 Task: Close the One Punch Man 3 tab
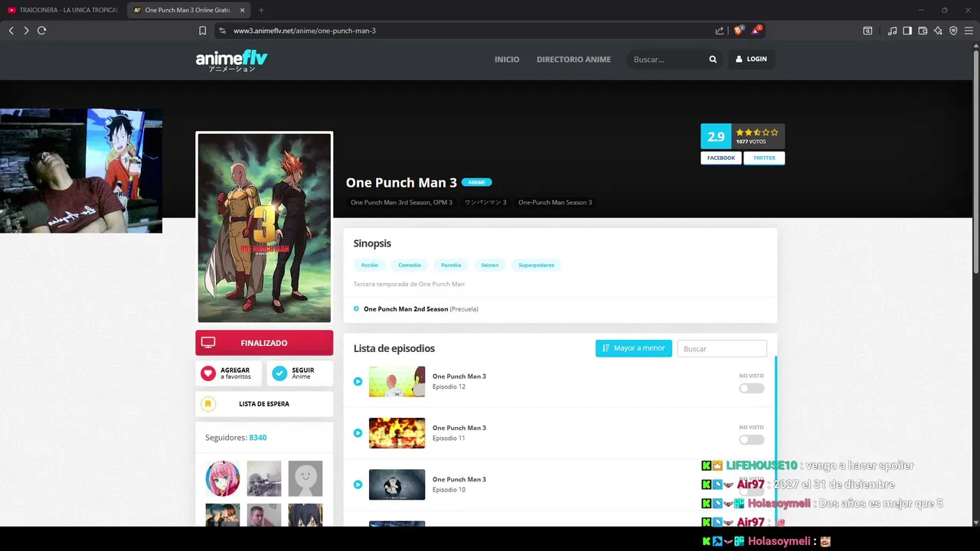click(243, 10)
